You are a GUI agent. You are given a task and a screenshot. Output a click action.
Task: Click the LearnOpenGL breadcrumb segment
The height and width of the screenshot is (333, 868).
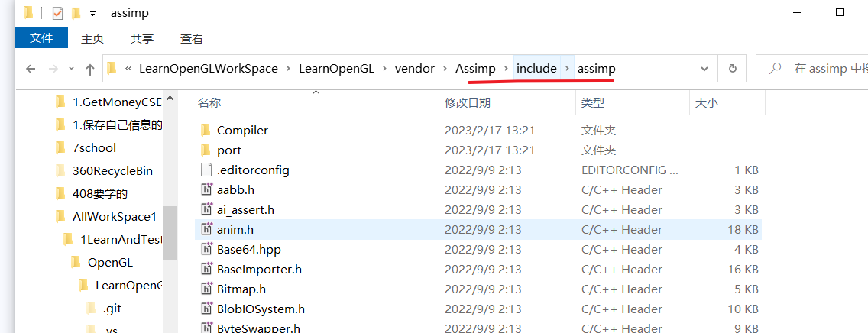pyautogui.click(x=336, y=69)
